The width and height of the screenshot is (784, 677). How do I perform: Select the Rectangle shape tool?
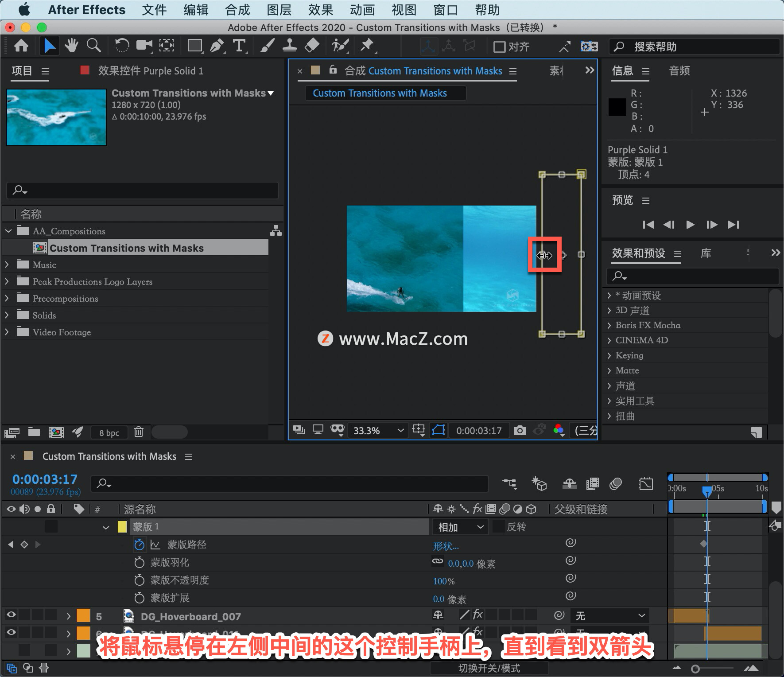195,46
